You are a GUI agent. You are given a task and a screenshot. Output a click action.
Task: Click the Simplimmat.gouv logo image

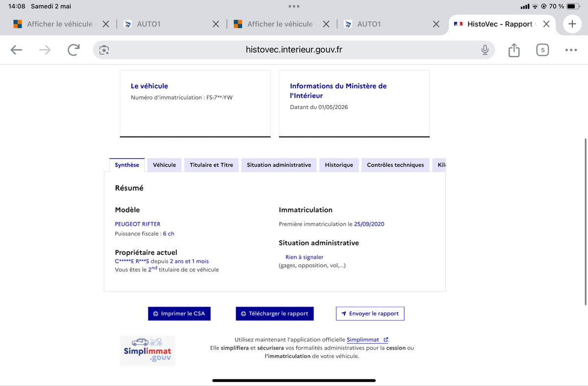(147, 351)
